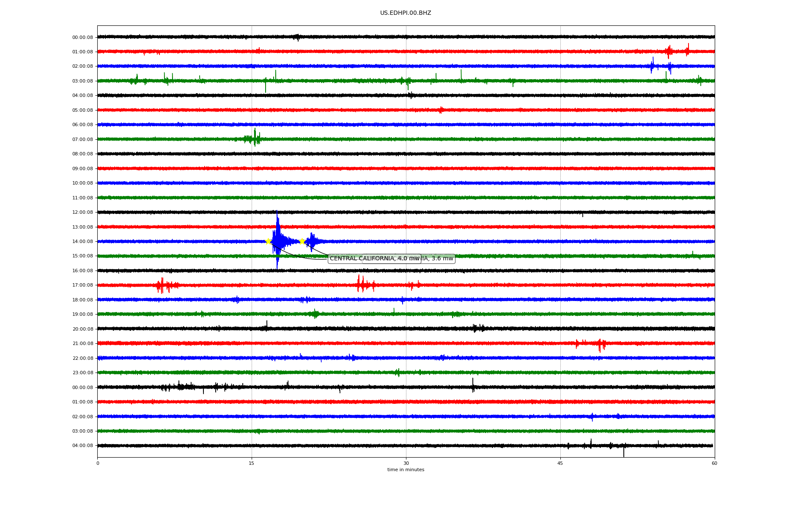Click the 12:00:08 row label
This screenshot has width=812, height=508.
pyautogui.click(x=82, y=213)
